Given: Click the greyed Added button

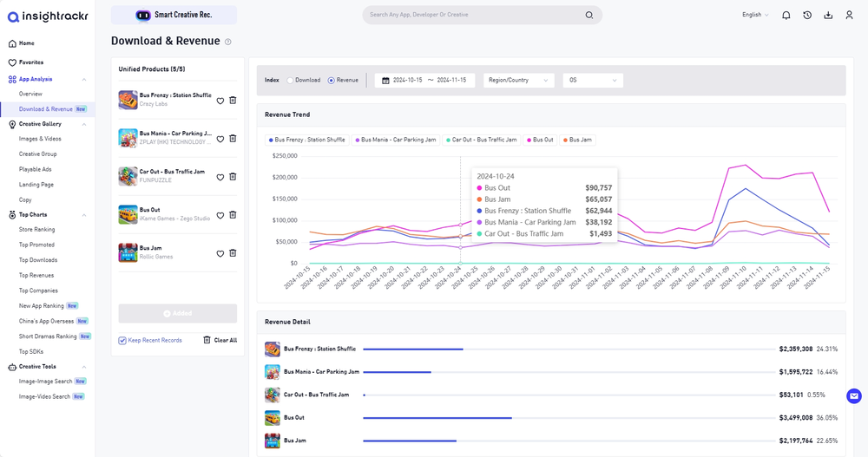Looking at the screenshot, I should click(x=178, y=313).
